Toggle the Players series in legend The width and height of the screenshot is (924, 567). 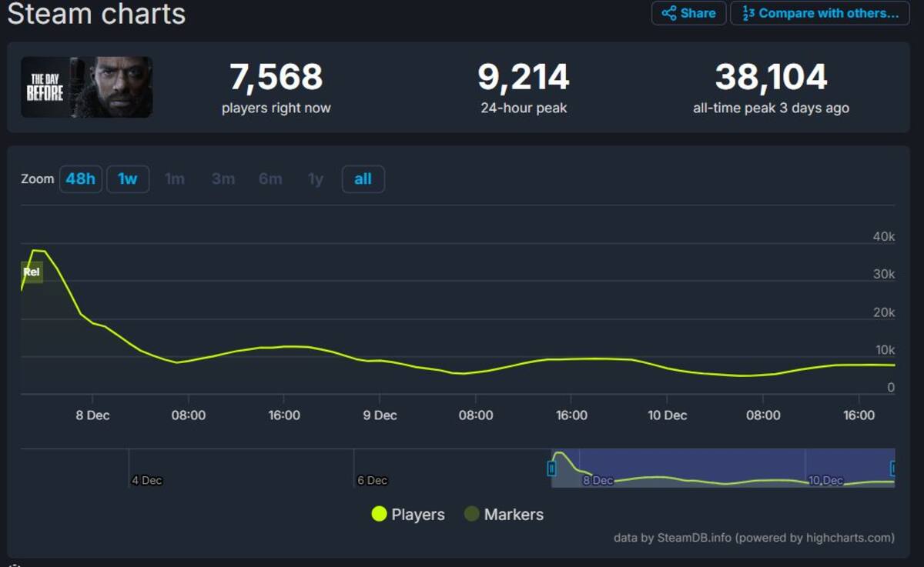[408, 515]
